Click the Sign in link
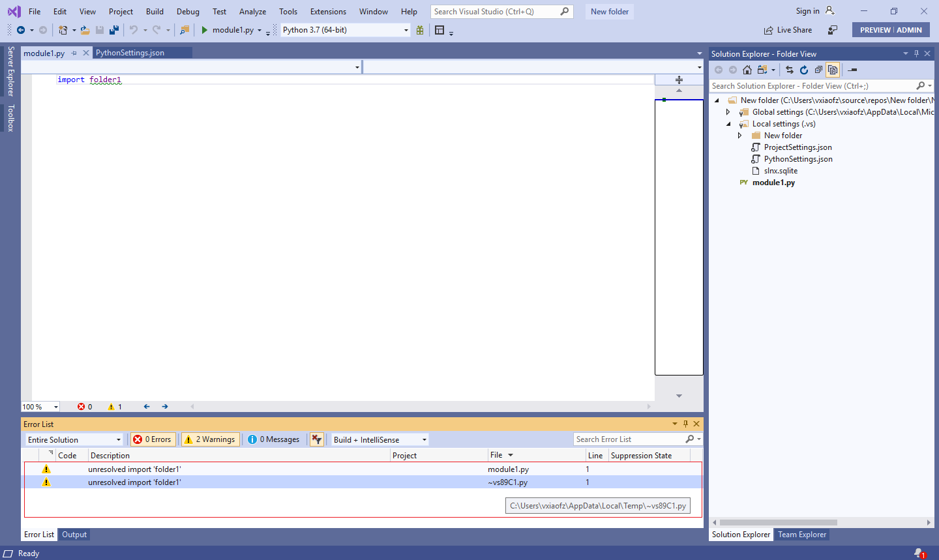Image resolution: width=939 pixels, height=560 pixels. 807,10
